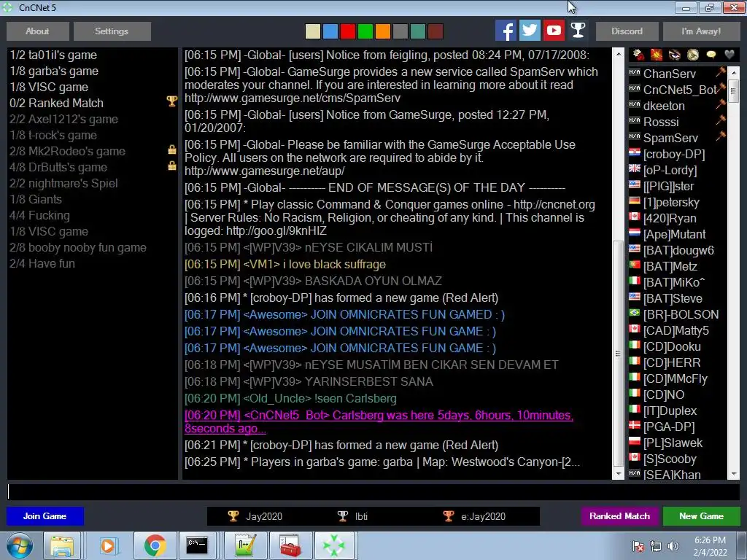Select 1/8 garba's game in list

[x=93, y=71]
